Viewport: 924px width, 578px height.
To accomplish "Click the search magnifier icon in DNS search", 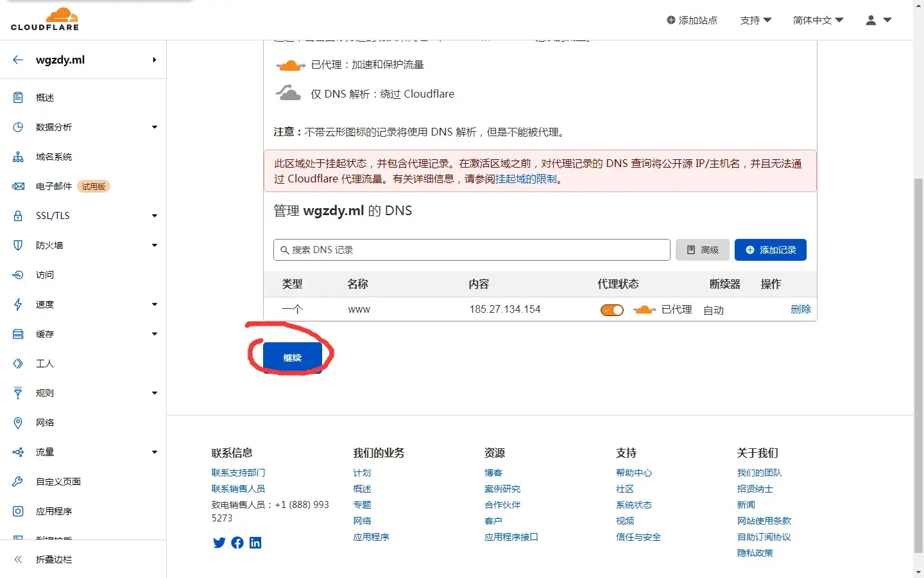I will pyautogui.click(x=284, y=250).
